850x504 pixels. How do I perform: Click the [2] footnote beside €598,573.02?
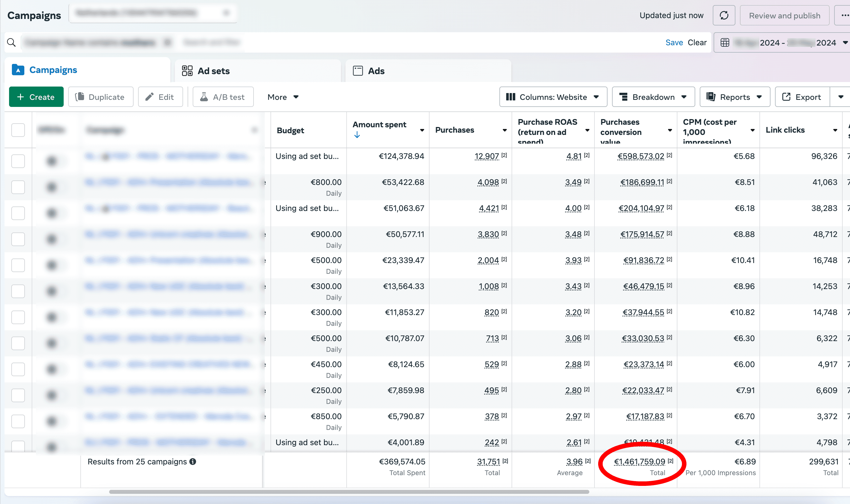669,155
